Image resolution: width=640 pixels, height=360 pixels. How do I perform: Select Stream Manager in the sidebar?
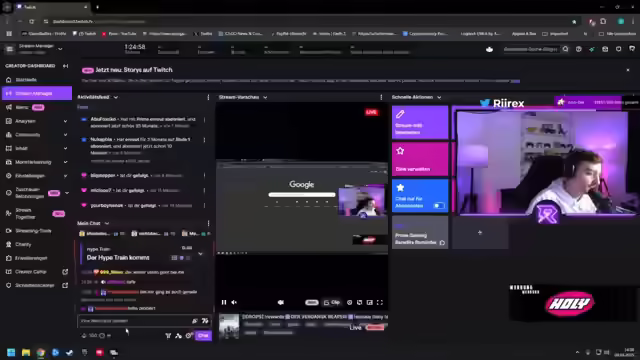37,93
